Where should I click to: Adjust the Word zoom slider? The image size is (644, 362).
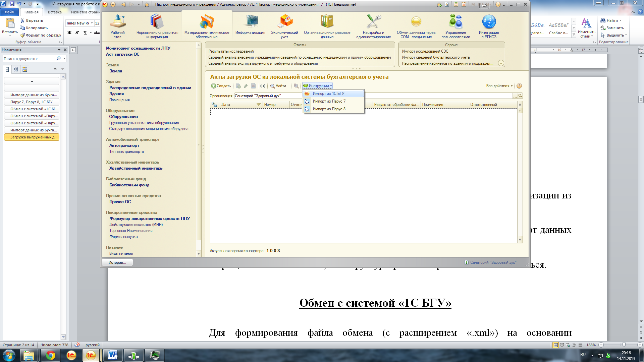[x=624, y=345]
